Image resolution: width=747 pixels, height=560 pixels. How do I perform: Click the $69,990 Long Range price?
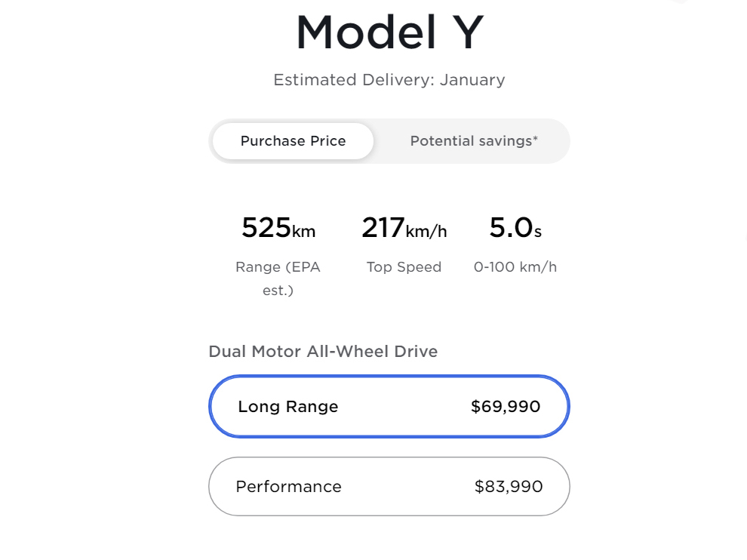[x=505, y=407]
